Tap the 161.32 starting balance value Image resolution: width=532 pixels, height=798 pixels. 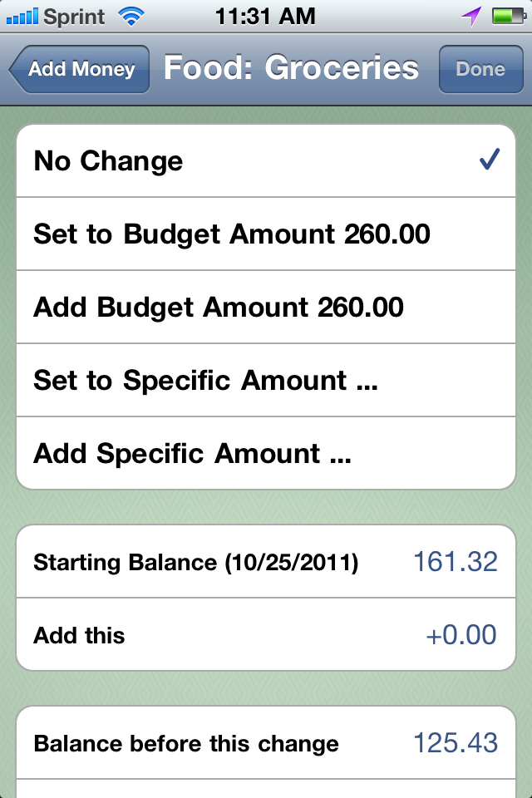[x=456, y=562]
